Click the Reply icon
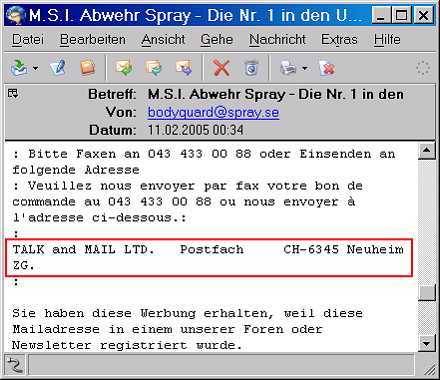Screen dimensions: 440x380 pos(124,68)
